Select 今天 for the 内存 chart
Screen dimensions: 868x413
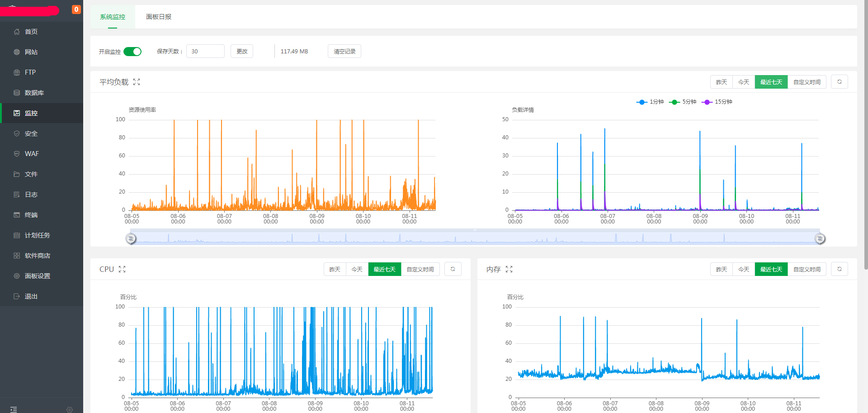[x=744, y=269]
